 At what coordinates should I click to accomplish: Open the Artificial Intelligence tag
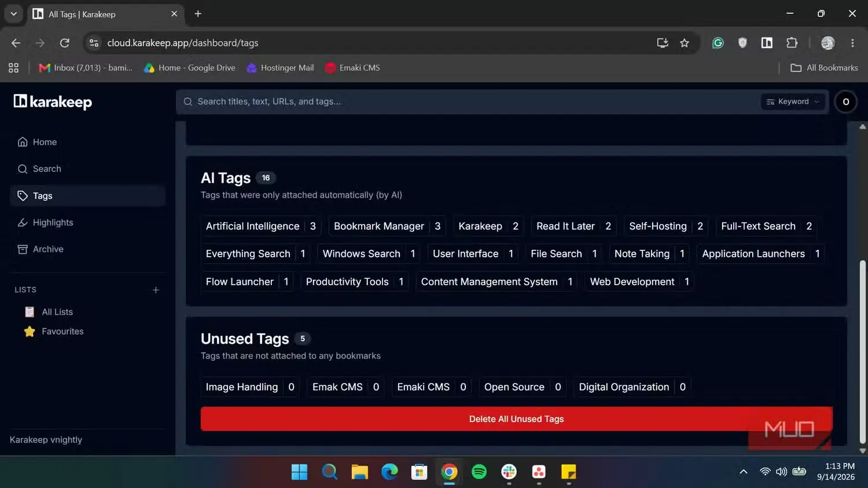tap(261, 226)
